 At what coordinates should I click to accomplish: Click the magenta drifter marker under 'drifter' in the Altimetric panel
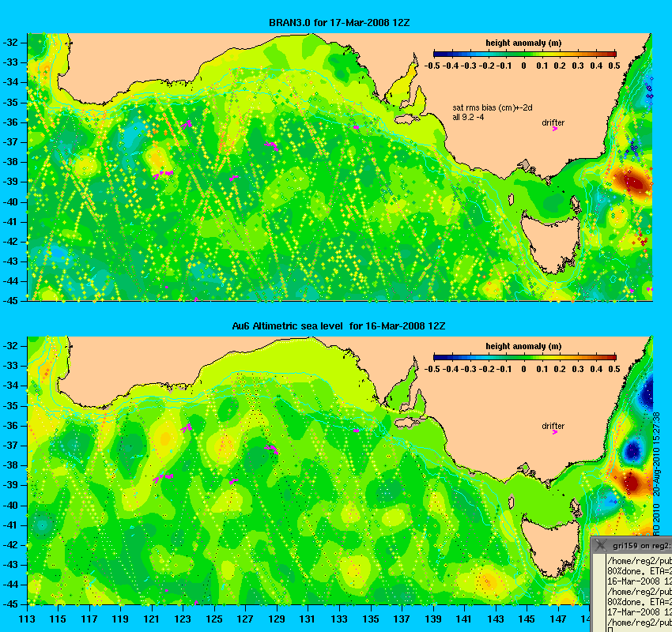coord(554,432)
